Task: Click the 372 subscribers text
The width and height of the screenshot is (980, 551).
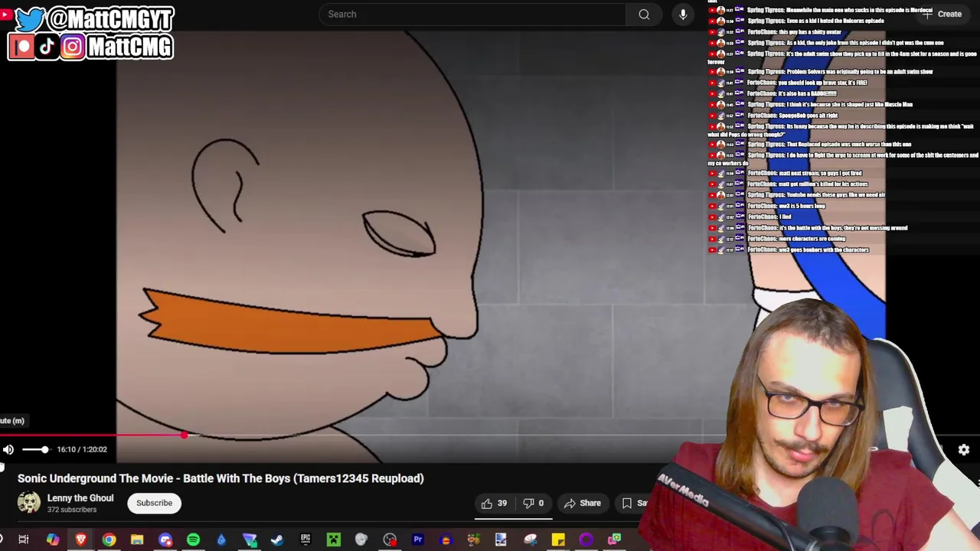Action: 72,510
